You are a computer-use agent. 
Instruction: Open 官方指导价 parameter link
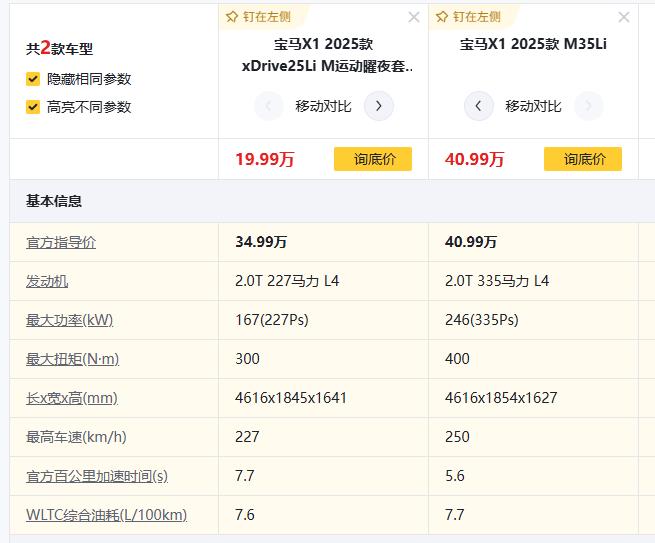click(61, 242)
